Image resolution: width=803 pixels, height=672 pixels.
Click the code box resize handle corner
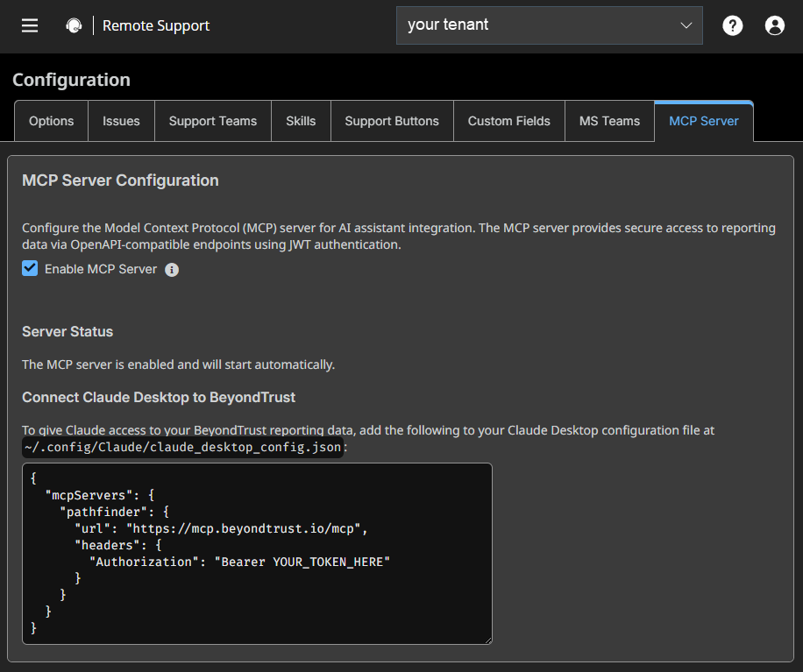coord(488,640)
